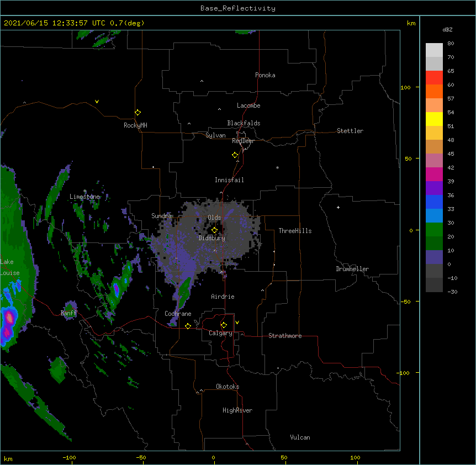
Task: Click the Strathmore label
Action: 285,336
